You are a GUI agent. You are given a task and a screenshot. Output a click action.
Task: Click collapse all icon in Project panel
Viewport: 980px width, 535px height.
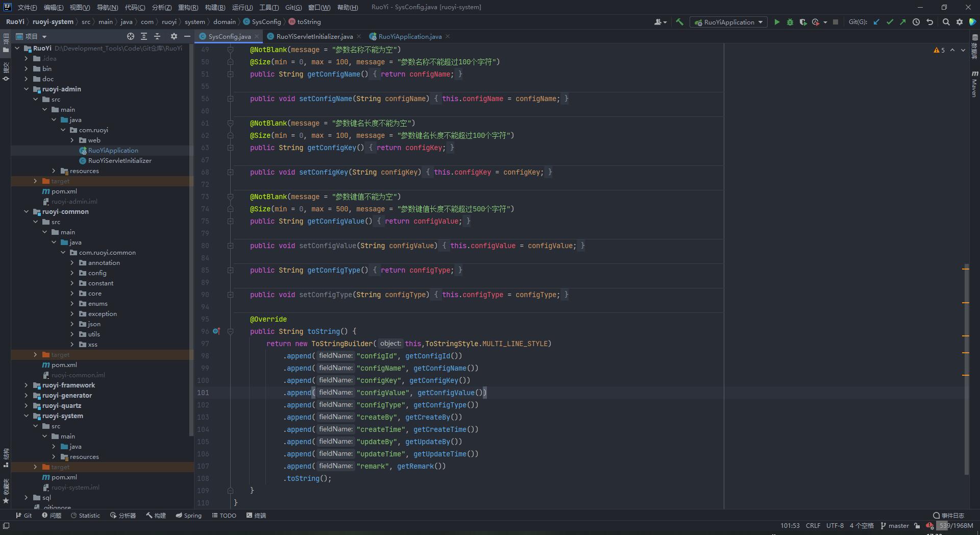point(157,36)
